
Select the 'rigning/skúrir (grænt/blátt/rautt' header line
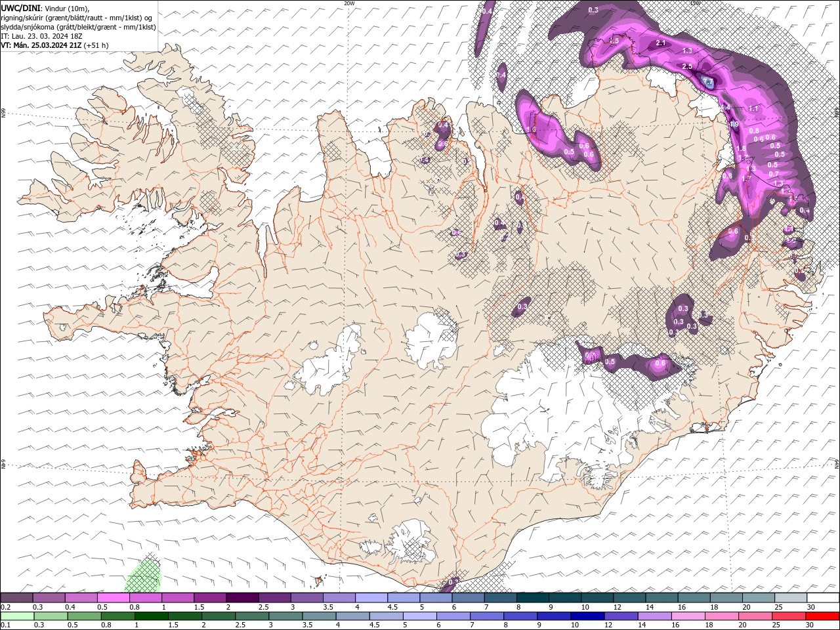pos(77,18)
